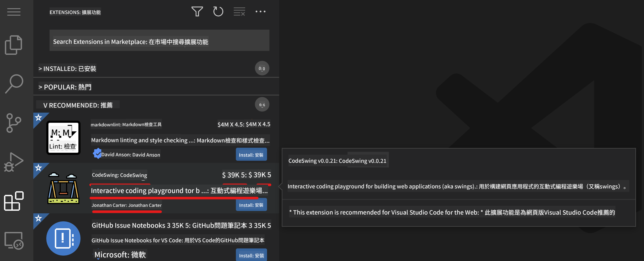Open GitHub Issue Notebooks title row
The image size is (644, 261).
(181, 225)
